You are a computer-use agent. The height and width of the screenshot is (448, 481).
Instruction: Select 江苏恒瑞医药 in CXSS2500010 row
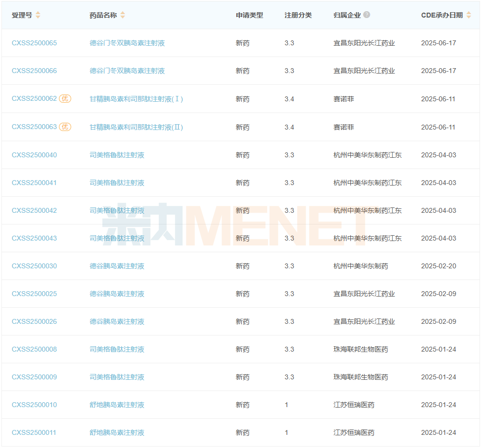[354, 405]
